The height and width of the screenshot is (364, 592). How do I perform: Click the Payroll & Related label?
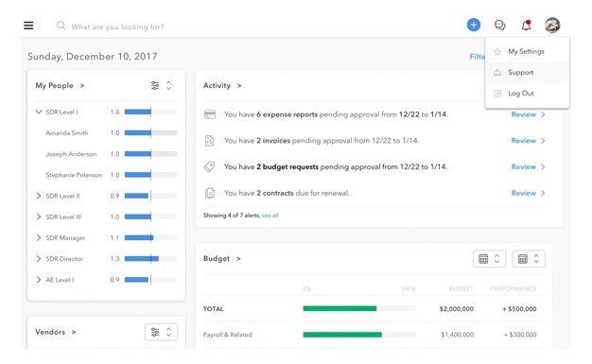228,335
